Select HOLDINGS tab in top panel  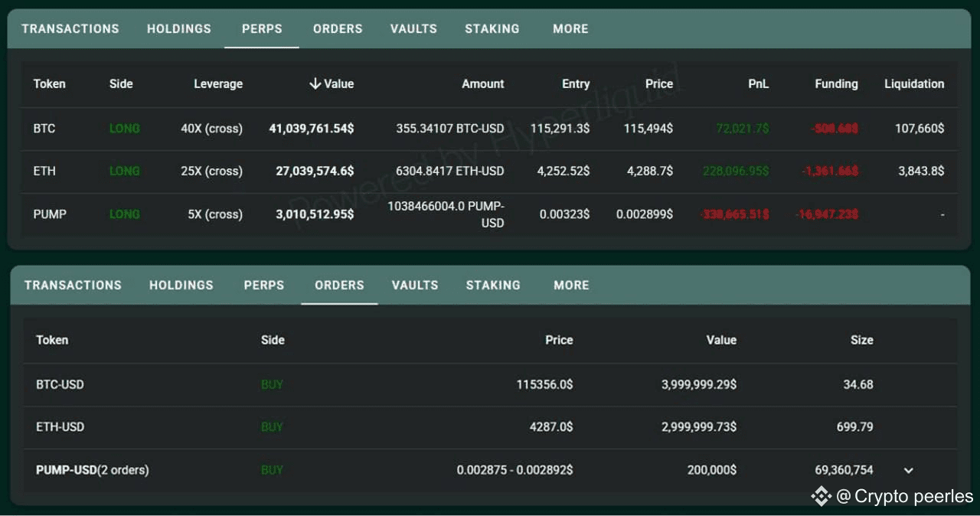point(179,29)
